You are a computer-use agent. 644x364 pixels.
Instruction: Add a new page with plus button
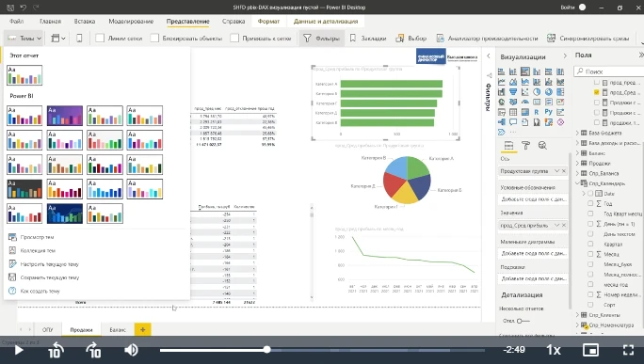[x=142, y=329]
